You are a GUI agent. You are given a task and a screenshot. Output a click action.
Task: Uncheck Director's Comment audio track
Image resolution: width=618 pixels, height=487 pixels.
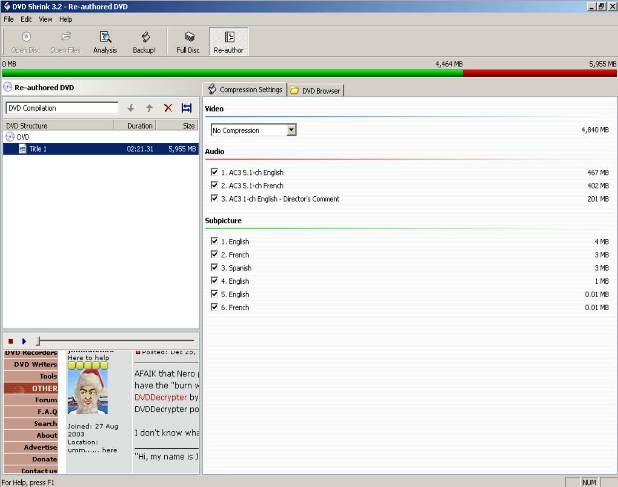pos(214,198)
